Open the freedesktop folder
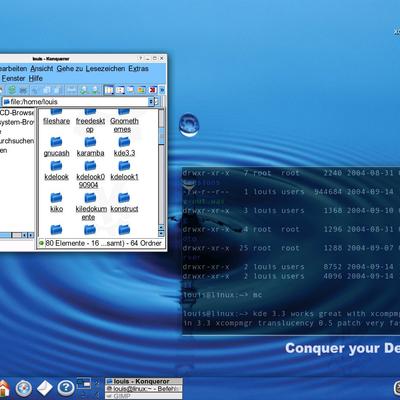This screenshot has height=400, width=400. click(90, 121)
